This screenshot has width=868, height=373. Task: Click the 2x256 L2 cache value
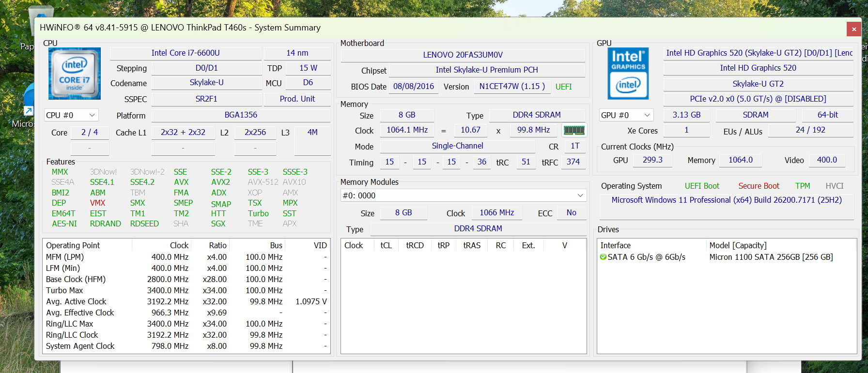255,132
